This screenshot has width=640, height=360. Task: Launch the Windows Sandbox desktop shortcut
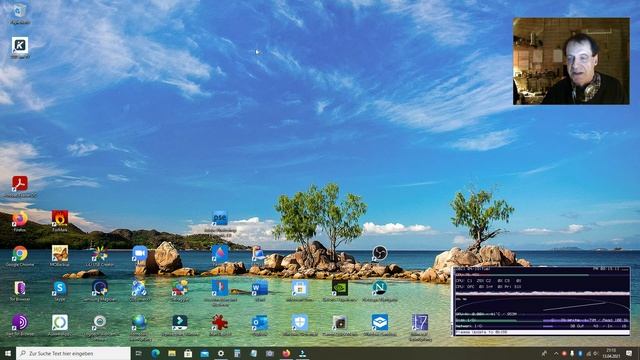click(x=380, y=322)
